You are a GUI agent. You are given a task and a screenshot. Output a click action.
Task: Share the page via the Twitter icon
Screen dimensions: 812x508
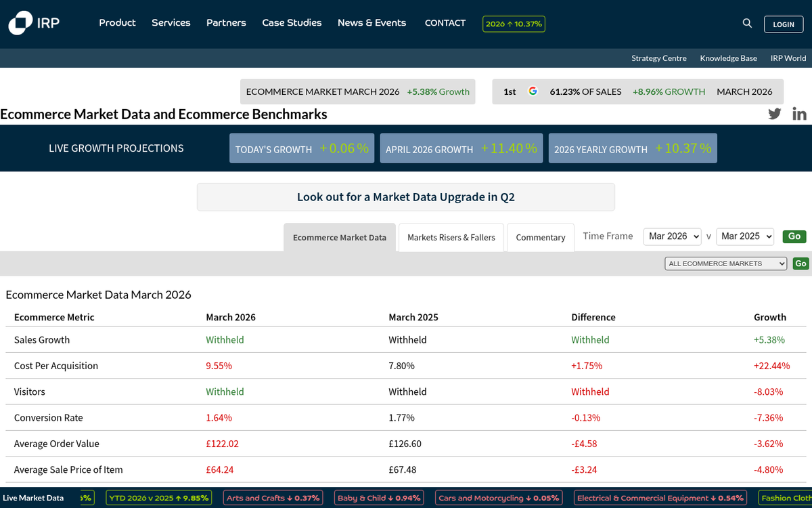coord(775,114)
